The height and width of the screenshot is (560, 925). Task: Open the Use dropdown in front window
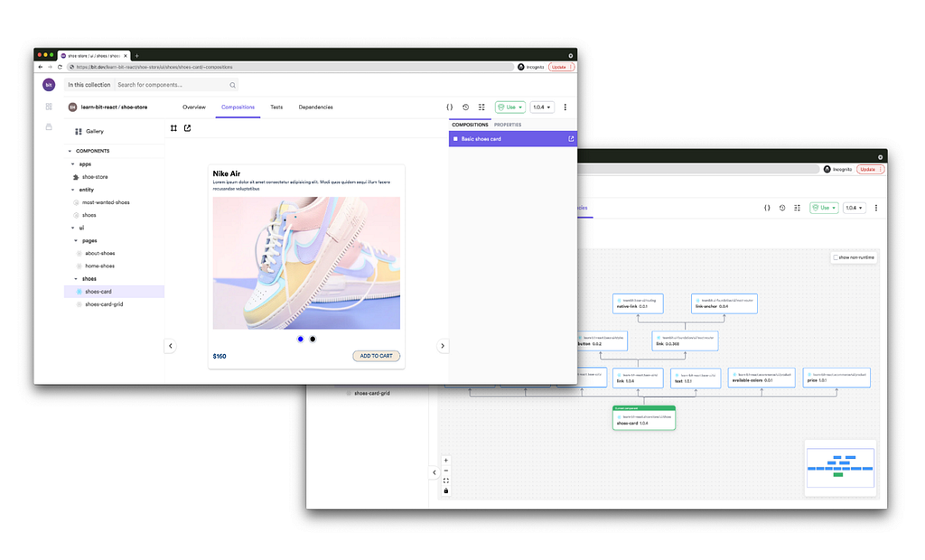tap(510, 107)
